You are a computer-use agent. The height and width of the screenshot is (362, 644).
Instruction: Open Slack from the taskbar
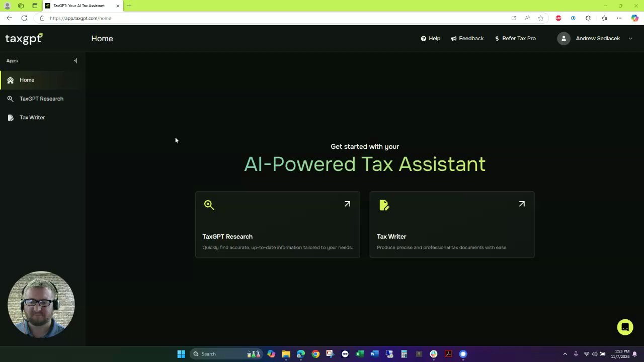(x=434, y=354)
